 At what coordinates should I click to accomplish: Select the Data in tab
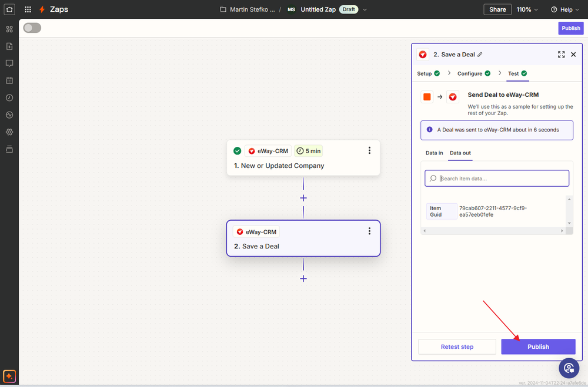[x=435, y=153]
